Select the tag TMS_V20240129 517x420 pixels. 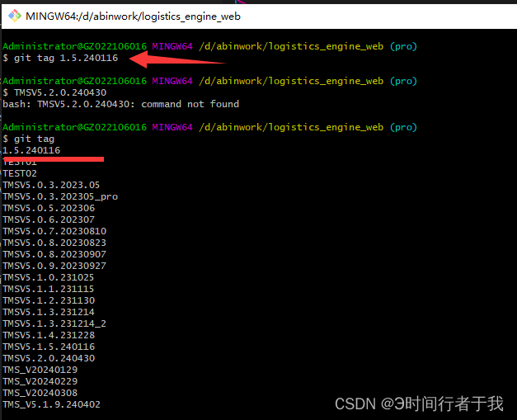(40, 370)
